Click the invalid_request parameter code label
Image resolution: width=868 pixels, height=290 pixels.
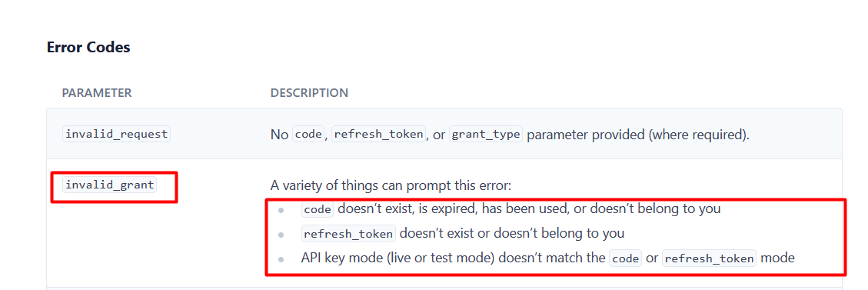(117, 134)
